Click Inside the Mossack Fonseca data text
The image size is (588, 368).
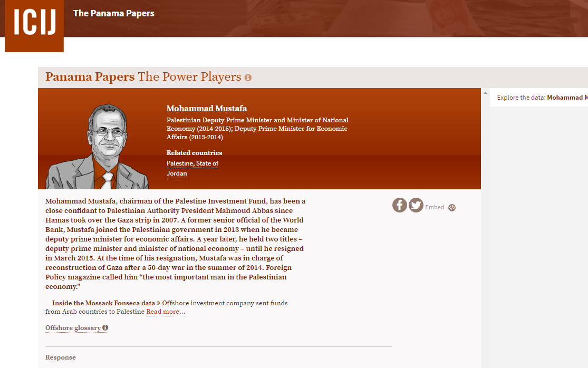point(103,303)
